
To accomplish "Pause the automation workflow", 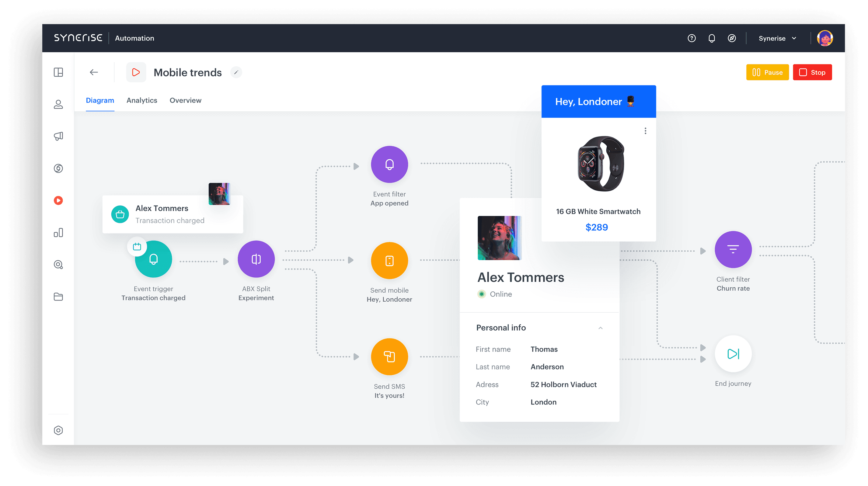I will (x=767, y=72).
